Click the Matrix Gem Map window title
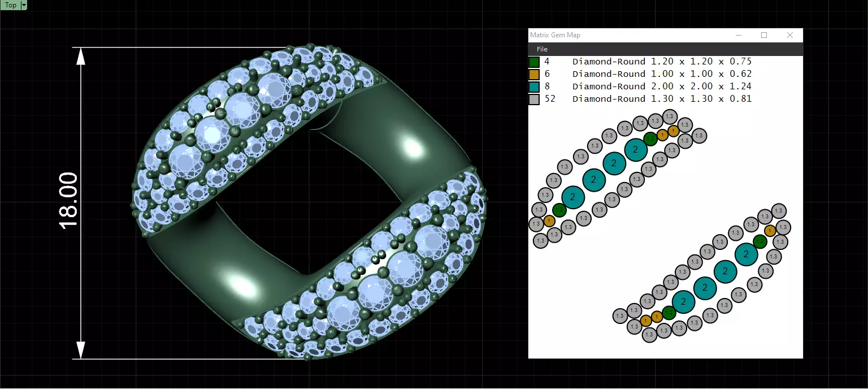This screenshot has width=868, height=389. 555,35
